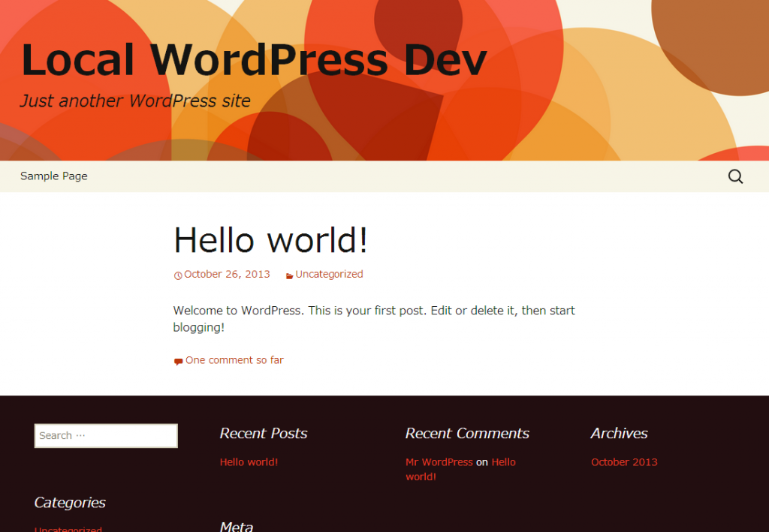
Task: Click the Archives widget heading
Action: tap(619, 434)
